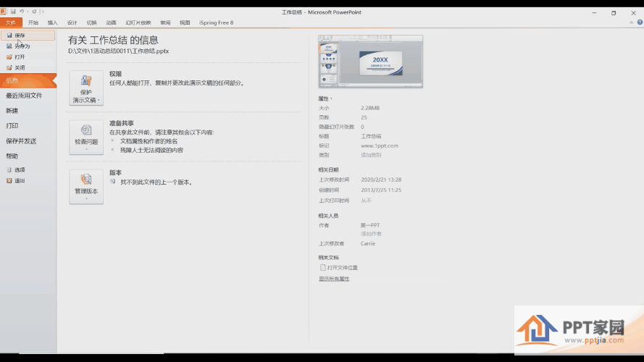
Task: Click the Options (选项) icon
Action: pos(9,169)
